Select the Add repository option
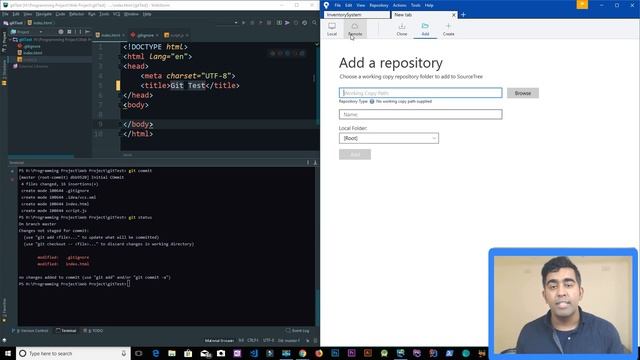This screenshot has width=640, height=360. tap(425, 29)
